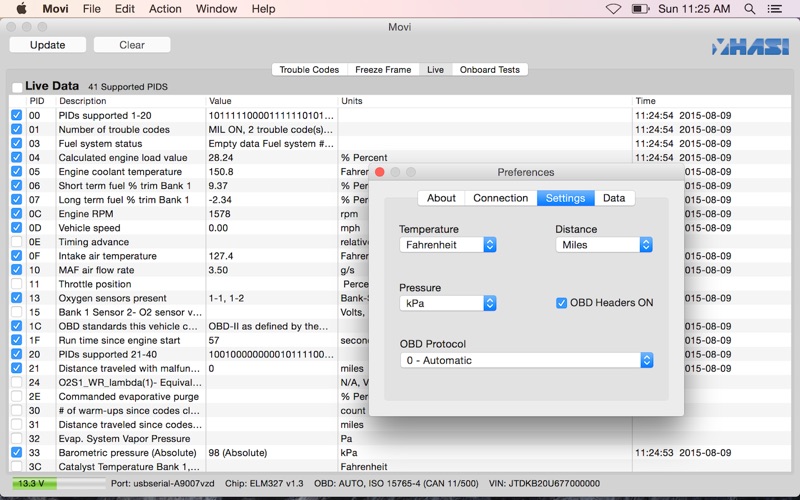Expand the Pressure kPa dropdown
This screenshot has width=800, height=500.
point(448,303)
